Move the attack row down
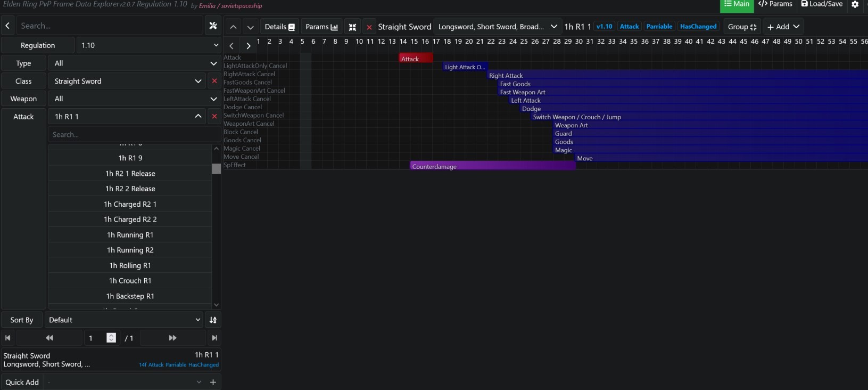868x390 pixels. [x=250, y=27]
